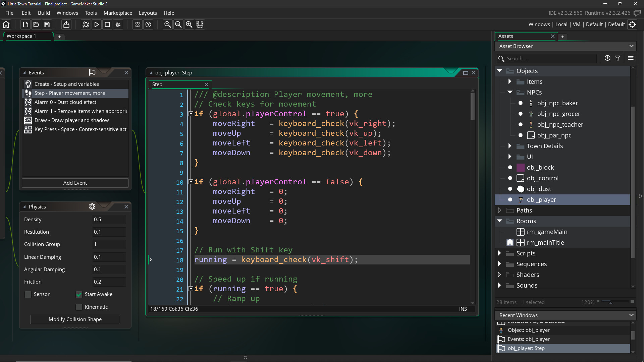This screenshot has width=644, height=362.
Task: Toggle the Sensor checkbox in Physics
Action: (28, 294)
